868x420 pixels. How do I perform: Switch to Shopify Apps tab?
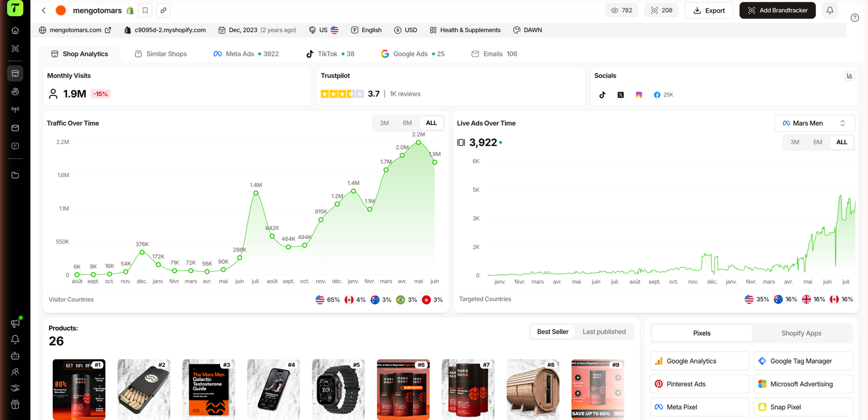pos(801,333)
